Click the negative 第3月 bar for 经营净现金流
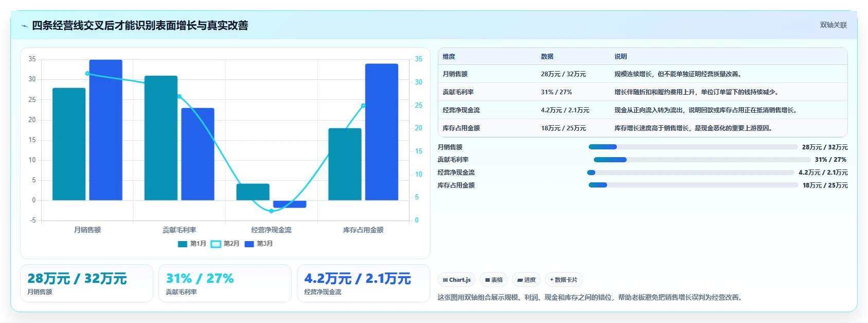Screen dimensions: 868x323 [290, 204]
